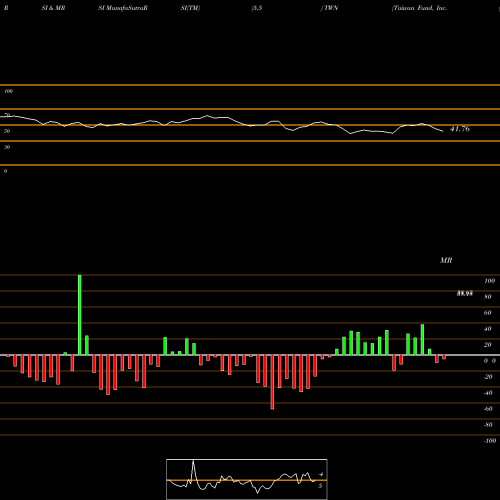Viewport: 500px width, 500px height.
Task: Click the 0 label below RSI panel
Action: tap(5, 171)
